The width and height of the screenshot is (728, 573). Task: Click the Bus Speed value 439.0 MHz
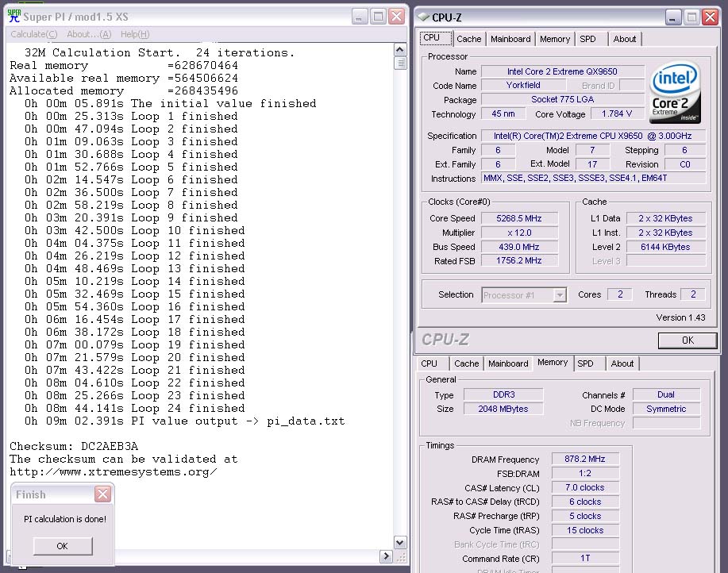click(518, 248)
